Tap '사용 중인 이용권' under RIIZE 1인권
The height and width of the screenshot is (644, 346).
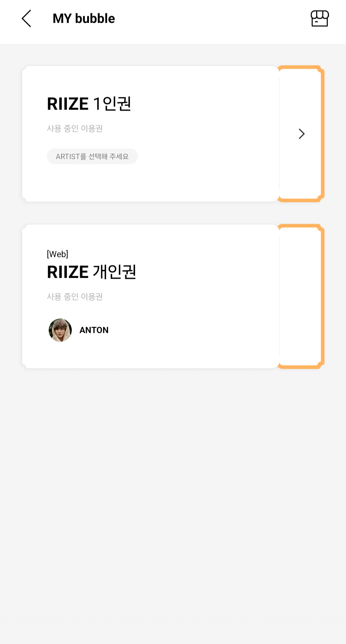pos(75,128)
